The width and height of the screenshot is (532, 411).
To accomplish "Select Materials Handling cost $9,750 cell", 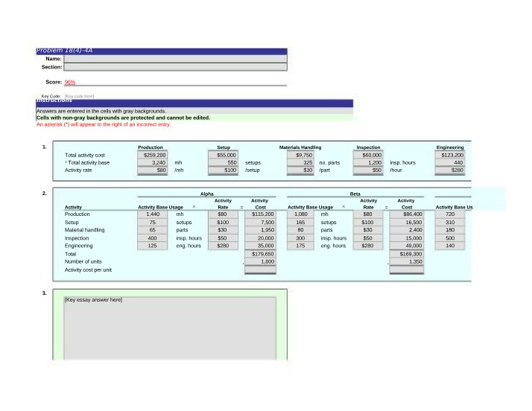I will pyautogui.click(x=300, y=155).
